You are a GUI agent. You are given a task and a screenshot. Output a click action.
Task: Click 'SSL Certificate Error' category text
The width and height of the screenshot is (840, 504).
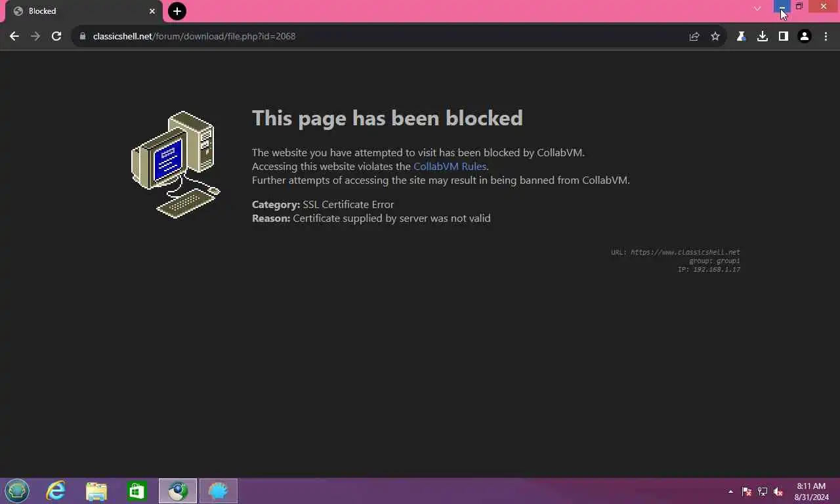coord(348,204)
